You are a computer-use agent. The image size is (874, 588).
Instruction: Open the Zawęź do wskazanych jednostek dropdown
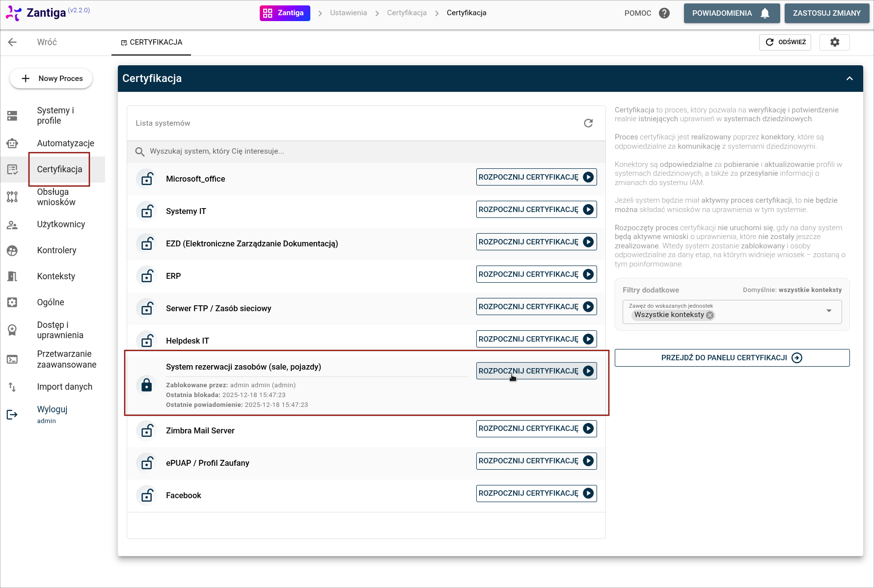[x=828, y=311]
